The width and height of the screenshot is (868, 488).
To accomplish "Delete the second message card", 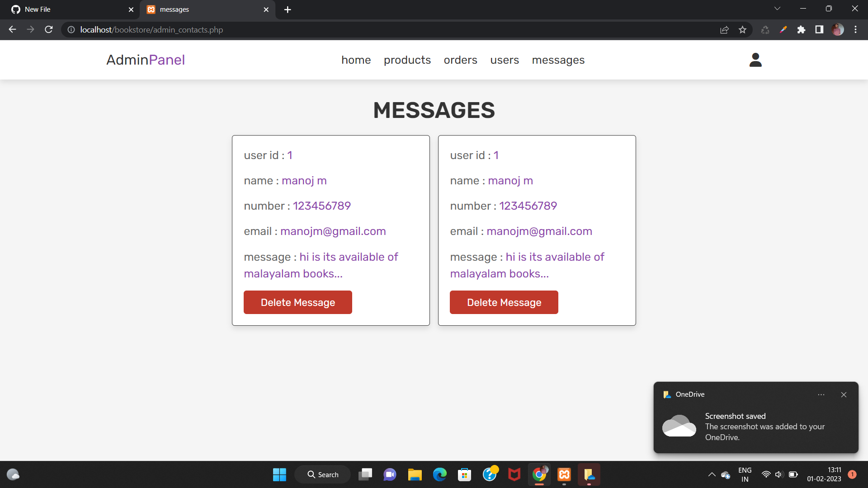I will (x=504, y=302).
